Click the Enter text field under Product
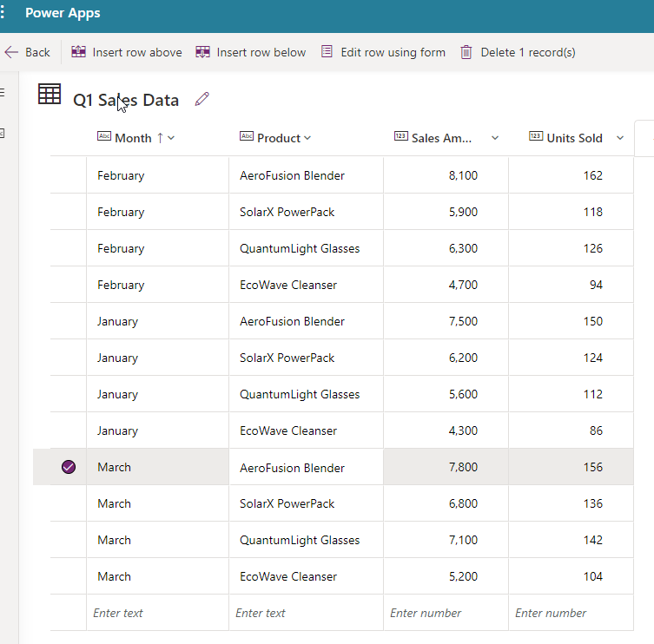654x644 pixels. (x=306, y=613)
